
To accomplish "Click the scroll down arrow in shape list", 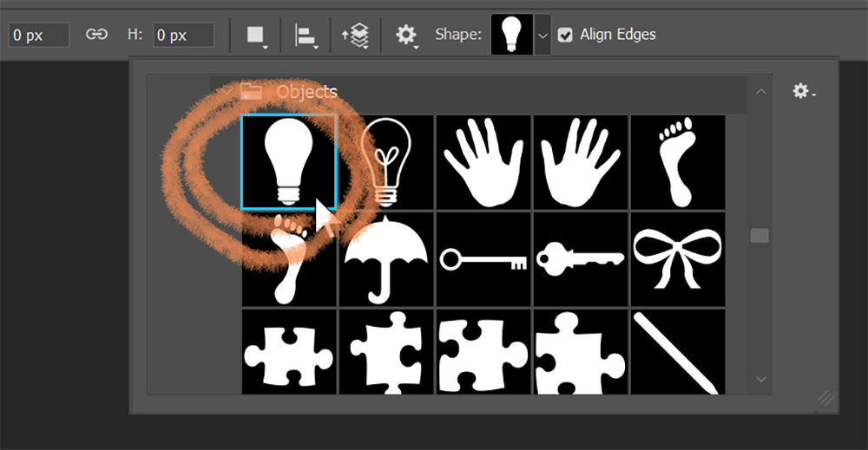I will 761,379.
